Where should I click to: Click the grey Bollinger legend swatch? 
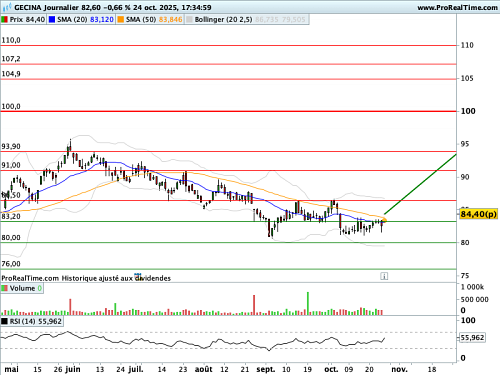tap(189, 20)
